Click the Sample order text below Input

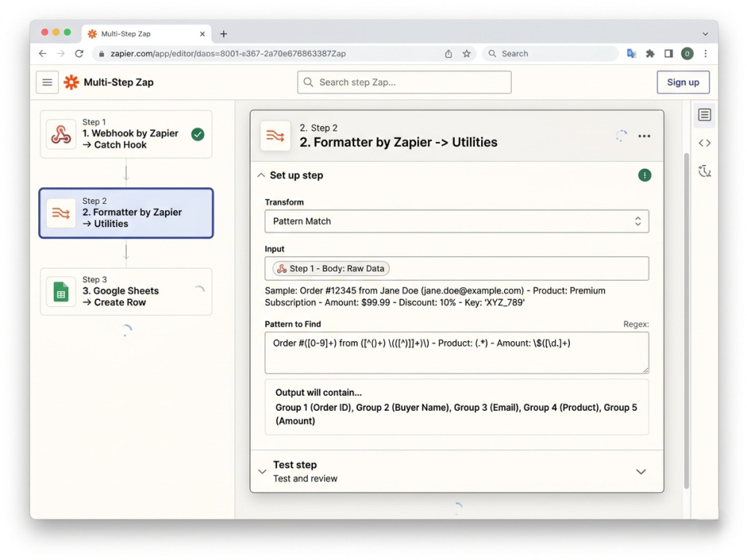click(x=435, y=296)
